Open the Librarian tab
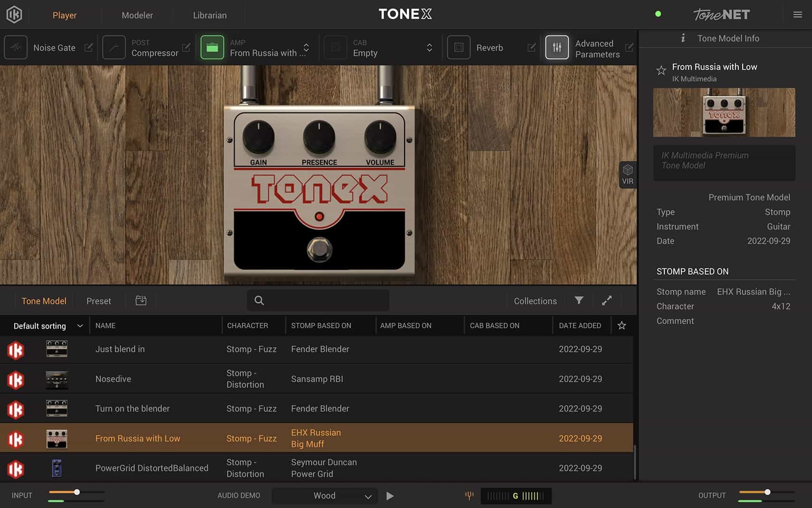Screen dimensions: 812x508 [210, 15]
